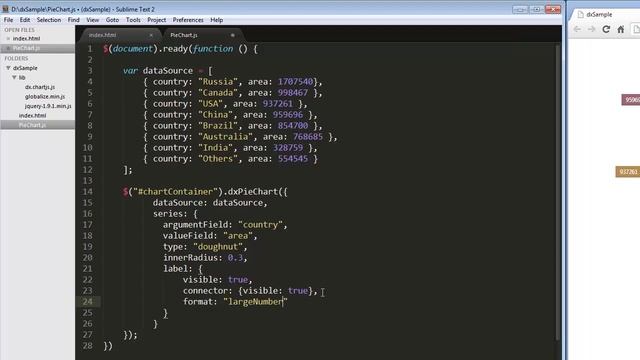Open the Preferences menu
Viewport: 640px width, 360px height.
(188, 20)
